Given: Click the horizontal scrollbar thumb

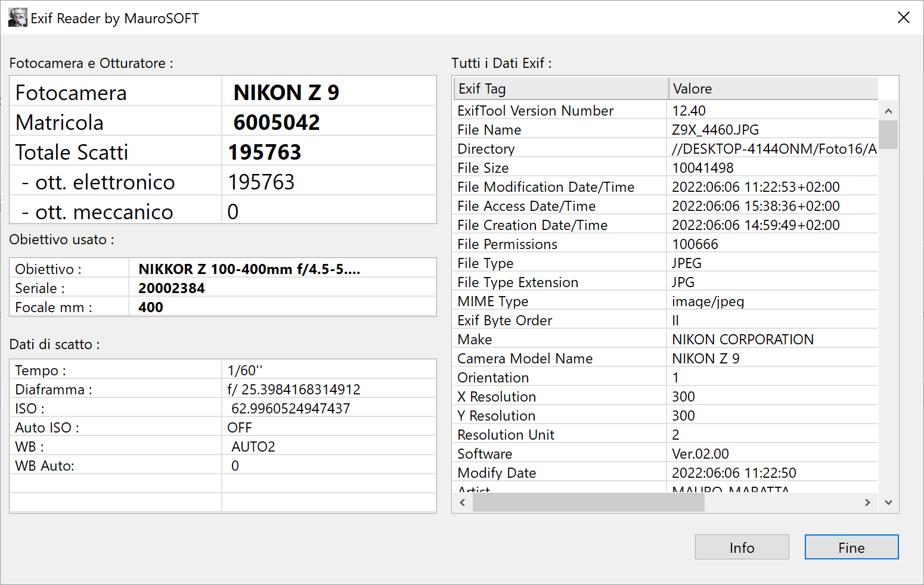Looking at the screenshot, I should tap(588, 502).
